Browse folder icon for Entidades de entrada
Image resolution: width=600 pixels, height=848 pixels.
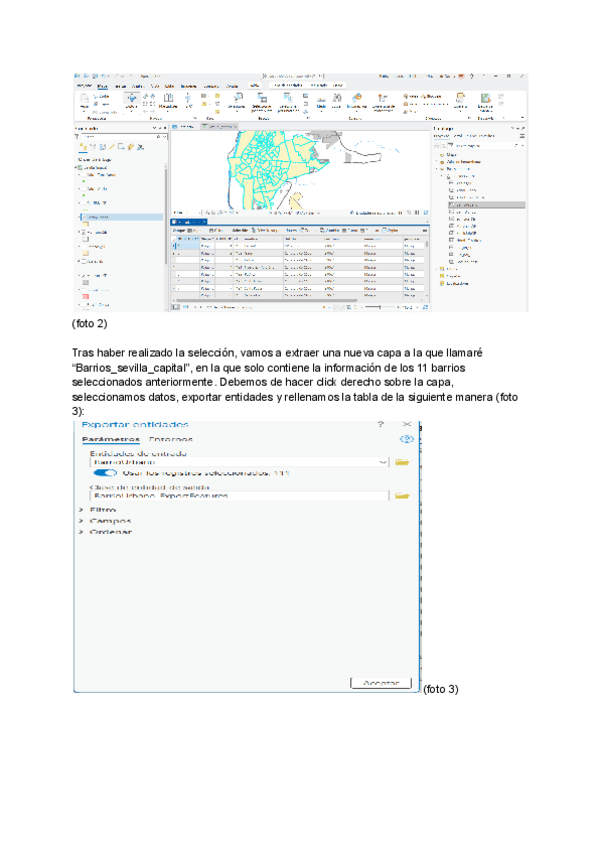point(402,462)
